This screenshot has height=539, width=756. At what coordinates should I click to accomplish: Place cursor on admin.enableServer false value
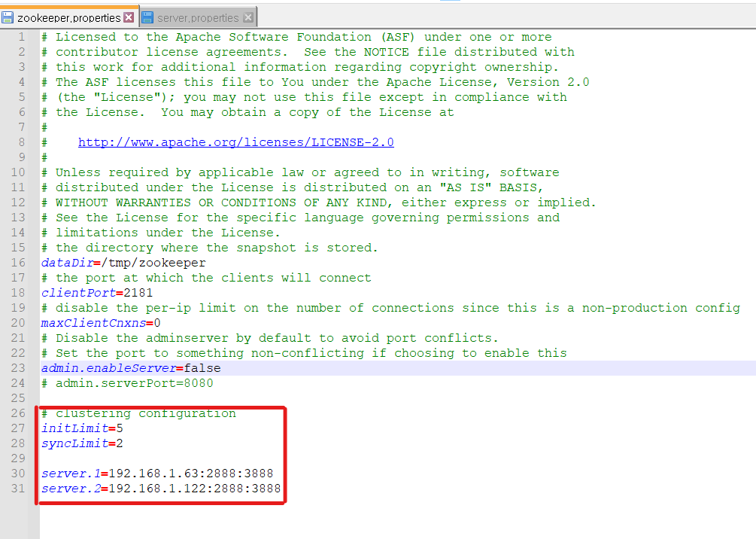pos(202,368)
